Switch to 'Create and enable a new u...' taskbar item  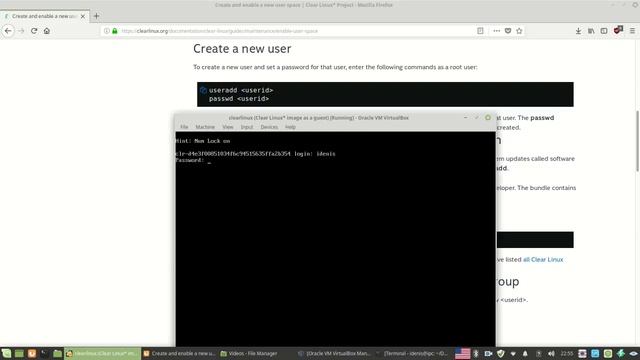click(179, 353)
